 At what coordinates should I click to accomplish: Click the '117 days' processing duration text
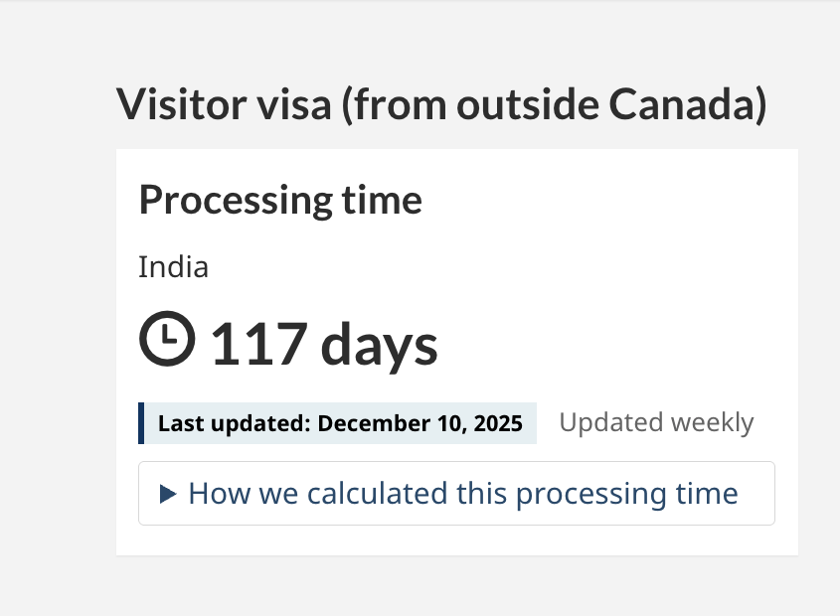321,343
